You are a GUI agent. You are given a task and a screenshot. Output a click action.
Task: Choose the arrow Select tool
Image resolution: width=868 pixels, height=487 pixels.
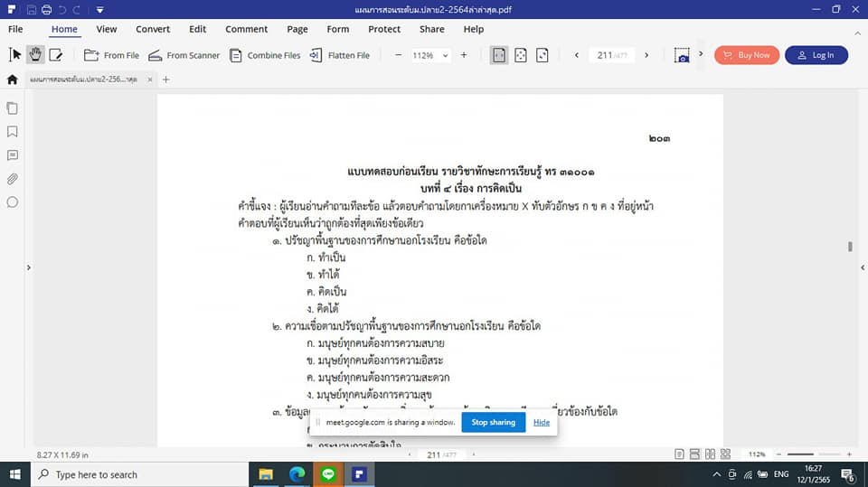click(x=15, y=55)
